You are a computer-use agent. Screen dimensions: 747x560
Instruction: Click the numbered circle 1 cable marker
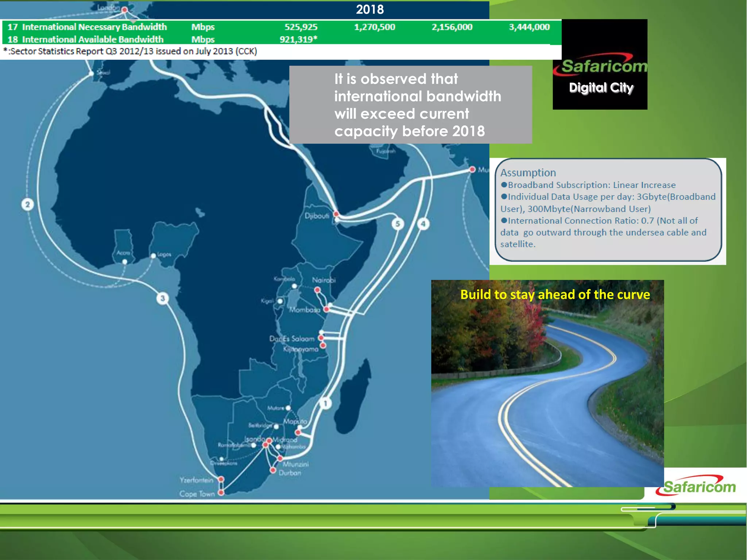(326, 403)
